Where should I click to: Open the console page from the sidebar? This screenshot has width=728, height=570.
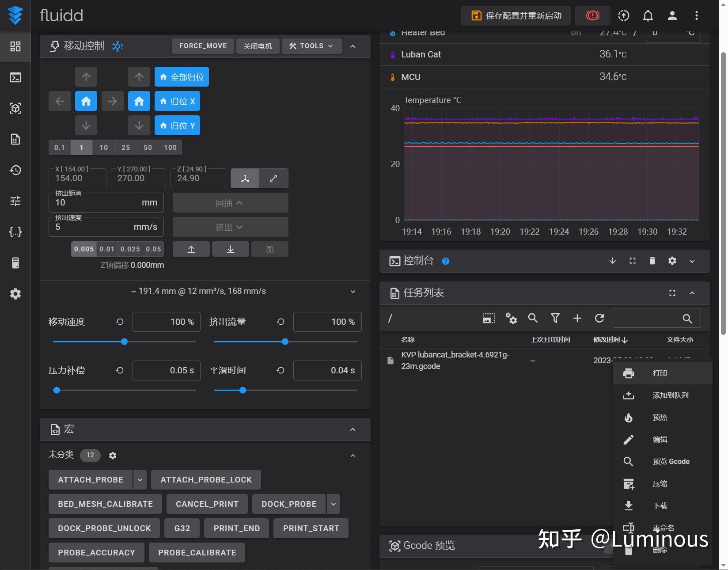click(15, 78)
